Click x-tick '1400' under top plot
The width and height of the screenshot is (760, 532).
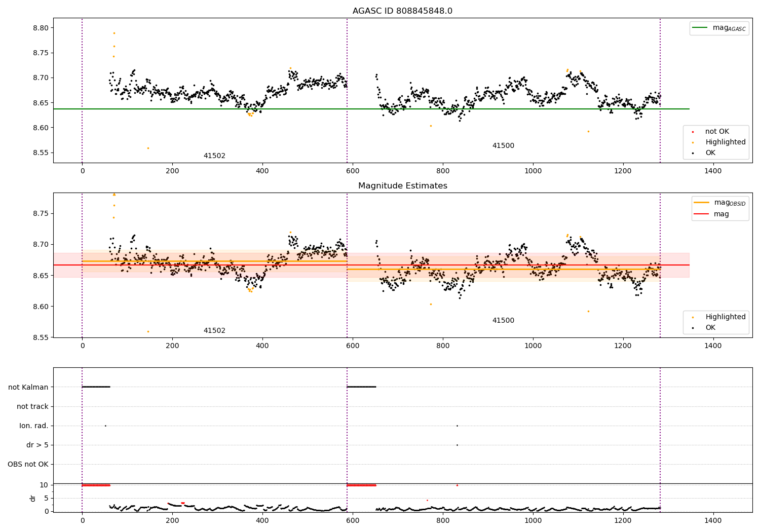pos(713,171)
